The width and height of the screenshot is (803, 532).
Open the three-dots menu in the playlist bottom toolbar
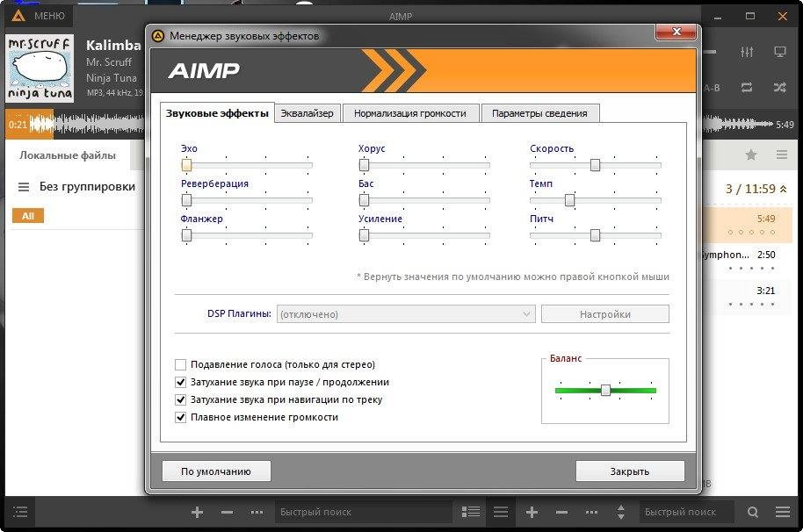[591, 512]
